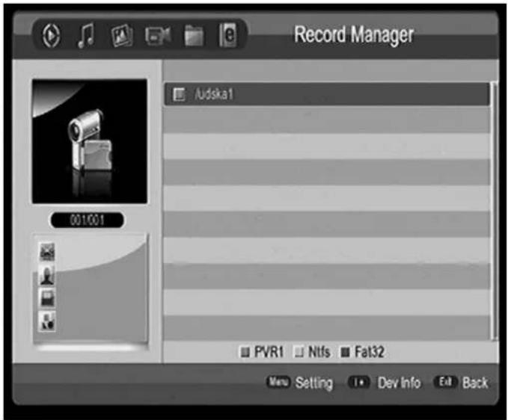Click the PVR1 legend label

pyautogui.click(x=269, y=352)
